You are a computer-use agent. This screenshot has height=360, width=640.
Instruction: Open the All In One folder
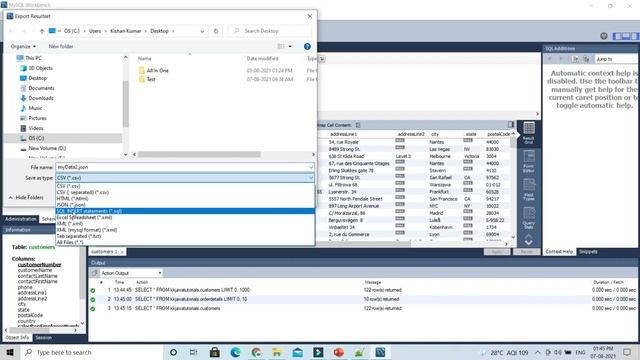point(158,71)
